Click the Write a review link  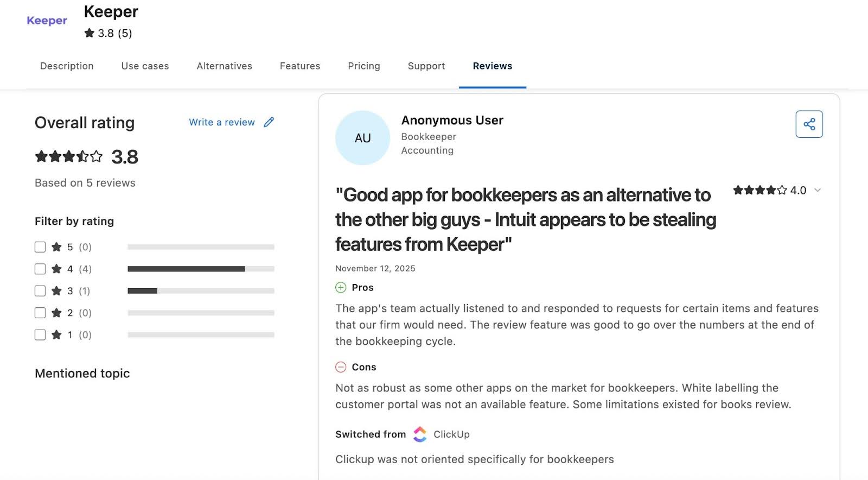coord(222,122)
